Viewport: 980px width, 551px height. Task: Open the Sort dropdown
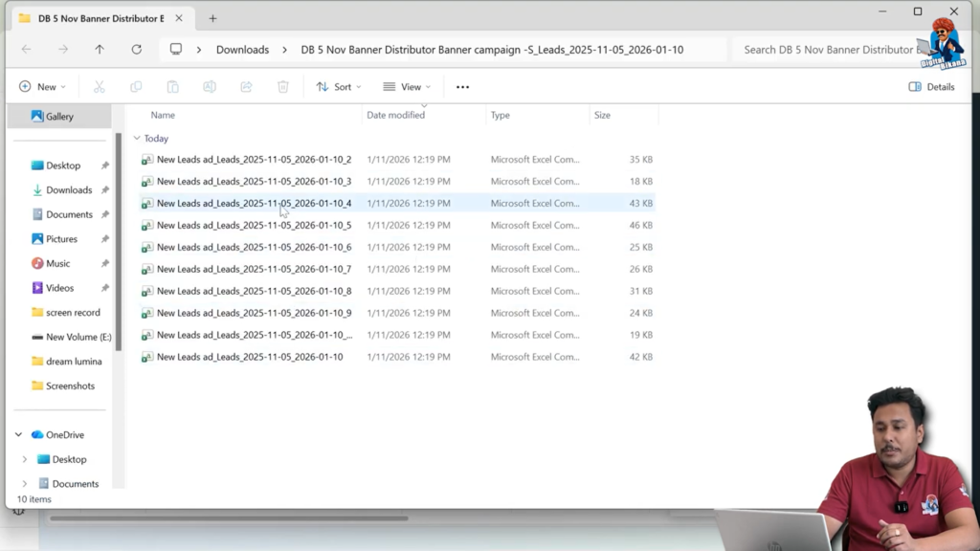338,86
